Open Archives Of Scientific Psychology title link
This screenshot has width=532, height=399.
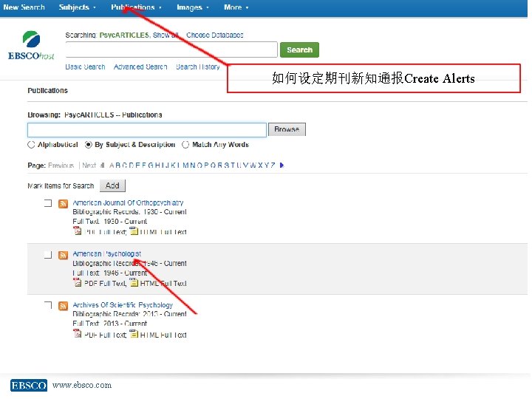pyautogui.click(x=123, y=304)
